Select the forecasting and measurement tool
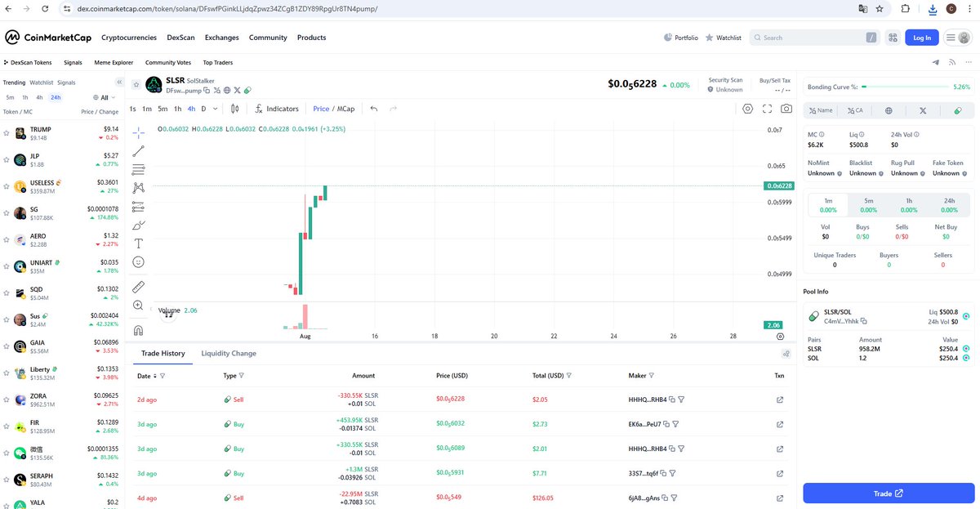This screenshot has width=980, height=509. (138, 207)
